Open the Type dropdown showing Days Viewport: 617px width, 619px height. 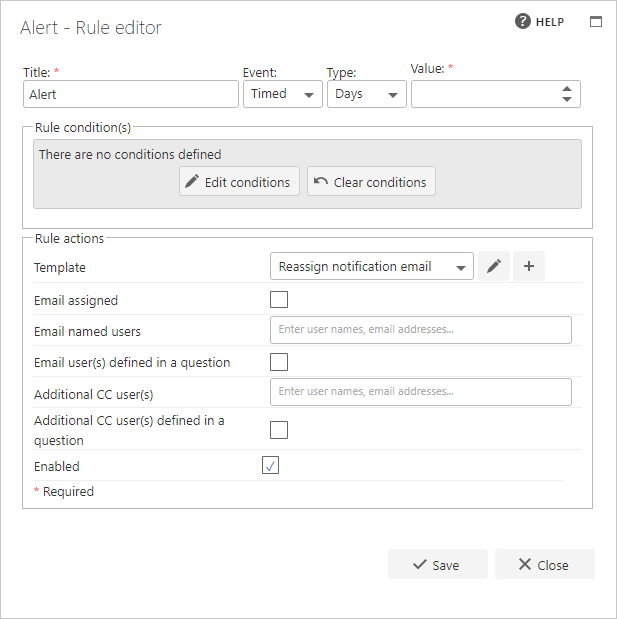pos(367,94)
